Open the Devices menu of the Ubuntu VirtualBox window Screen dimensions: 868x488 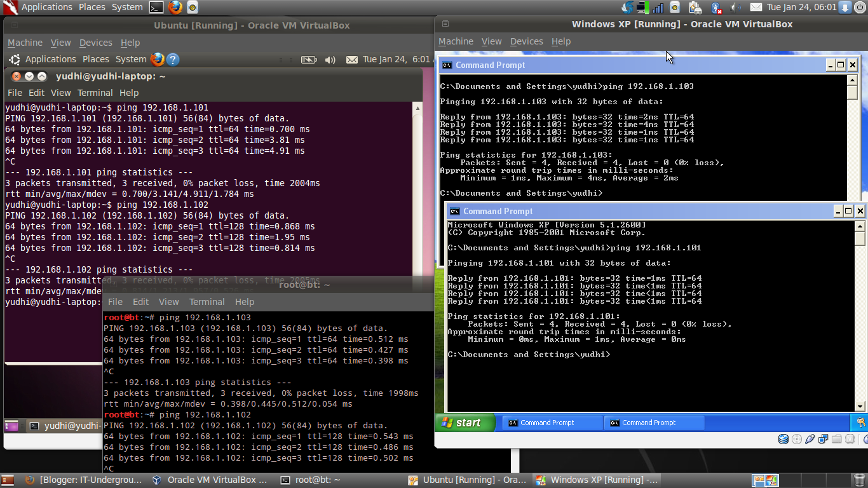[x=95, y=43]
